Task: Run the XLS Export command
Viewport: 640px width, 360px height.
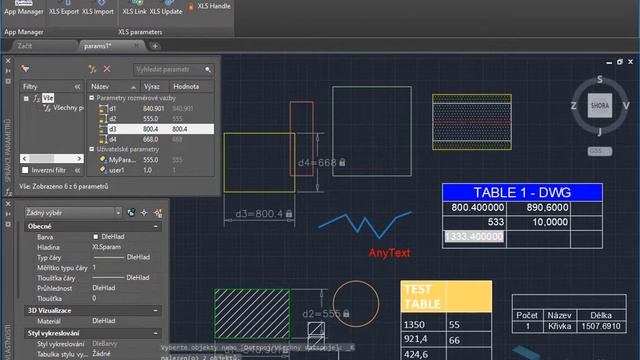Action: tap(64, 8)
